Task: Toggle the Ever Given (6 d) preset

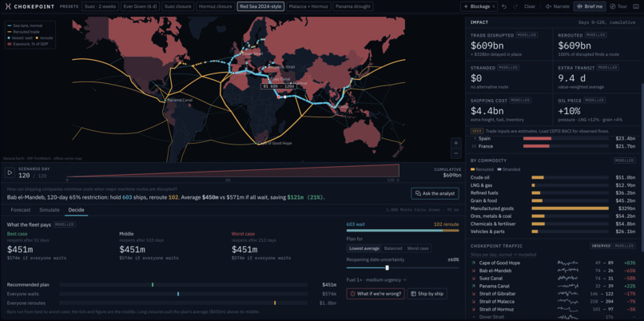Action: [141, 6]
